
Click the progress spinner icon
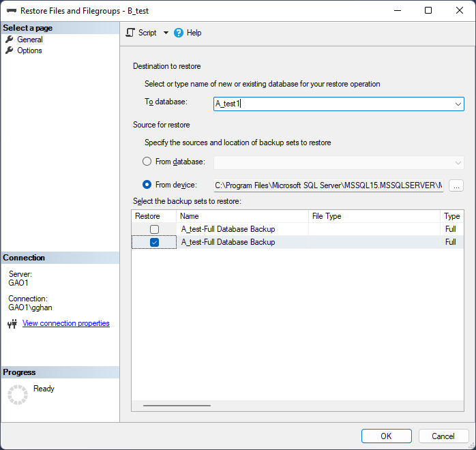(18, 395)
